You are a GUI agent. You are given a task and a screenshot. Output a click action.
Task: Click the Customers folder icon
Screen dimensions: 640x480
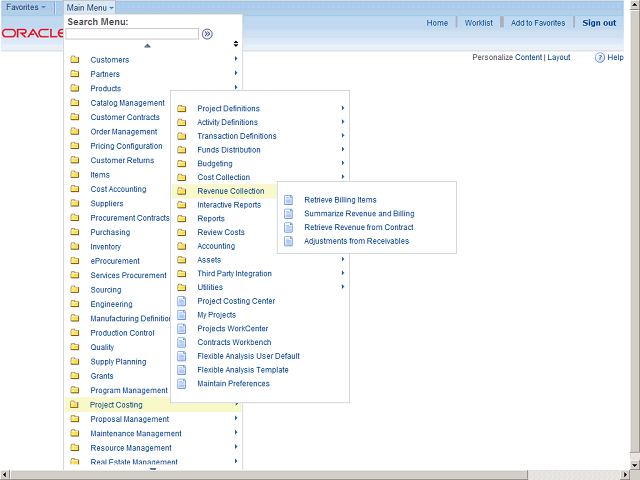(75, 60)
